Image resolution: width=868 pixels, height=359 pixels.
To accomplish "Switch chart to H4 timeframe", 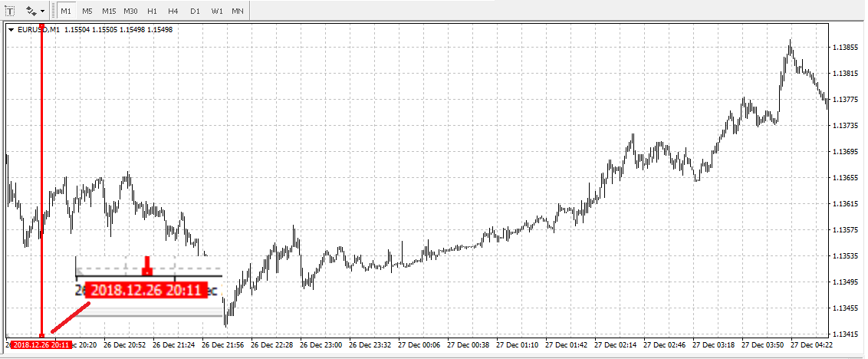I will point(173,11).
